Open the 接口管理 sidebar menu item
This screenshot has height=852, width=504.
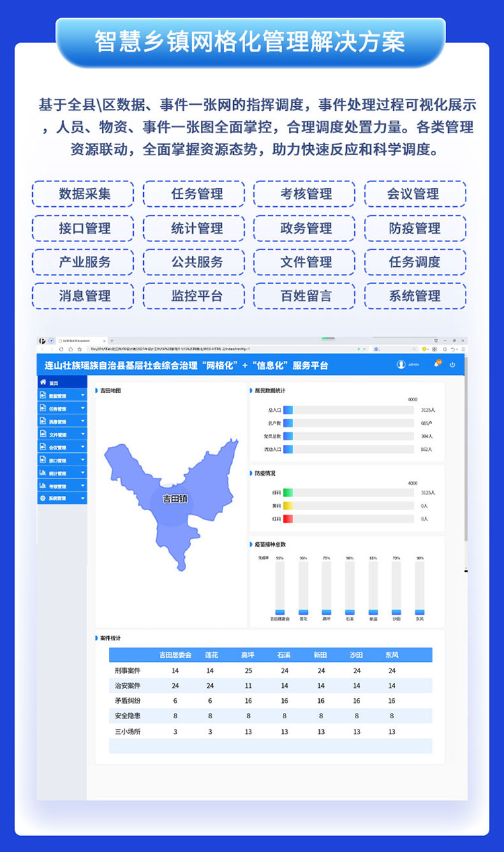pos(58,460)
